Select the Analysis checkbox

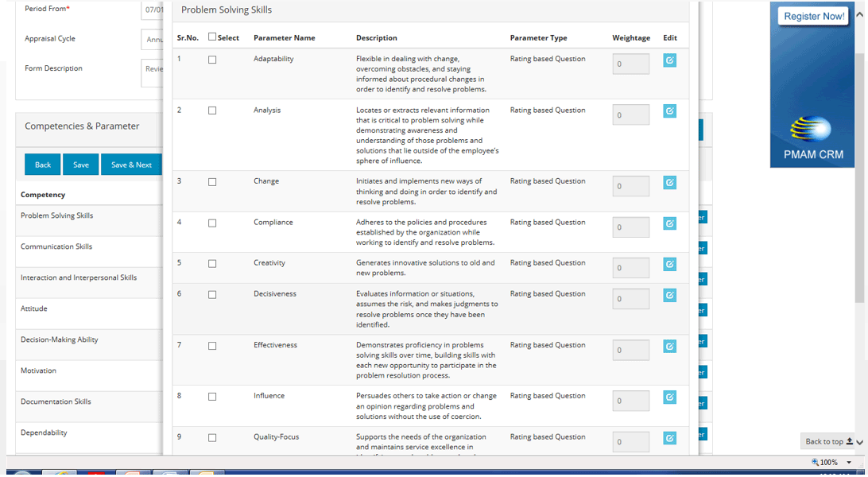tap(212, 111)
